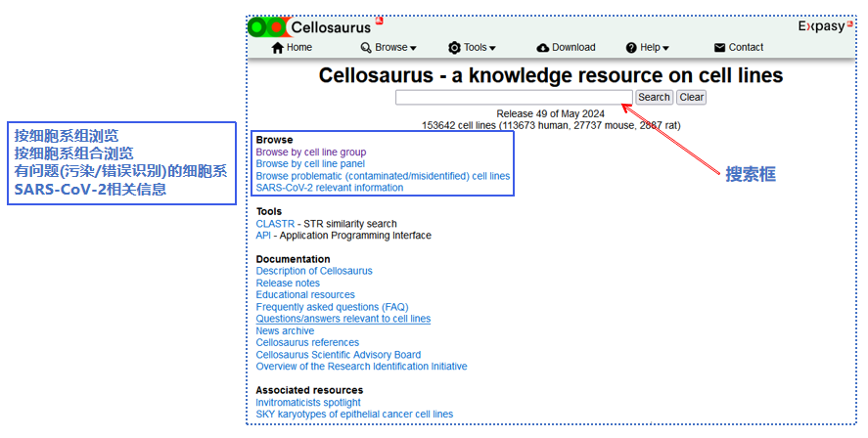Open Browse by cell line group link

[310, 153]
